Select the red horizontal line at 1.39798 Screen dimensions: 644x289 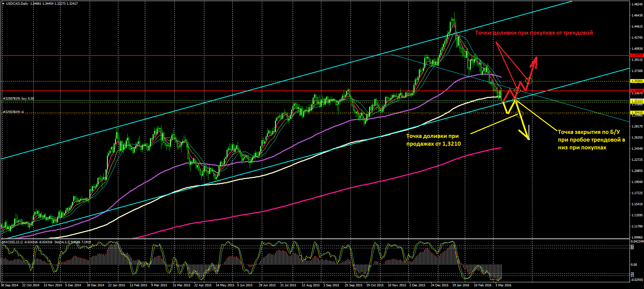coord(315,56)
